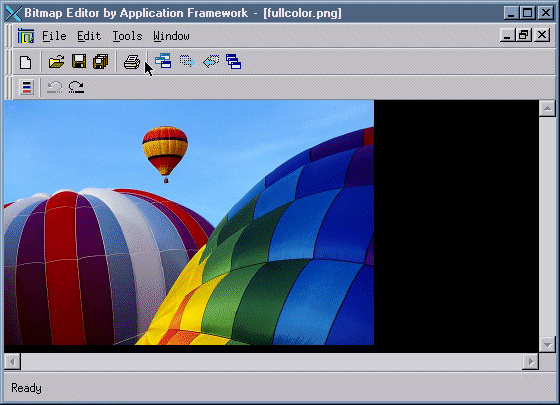This screenshot has height=405, width=560.
Task: Save using the floppy disk icon
Action: coord(79,61)
